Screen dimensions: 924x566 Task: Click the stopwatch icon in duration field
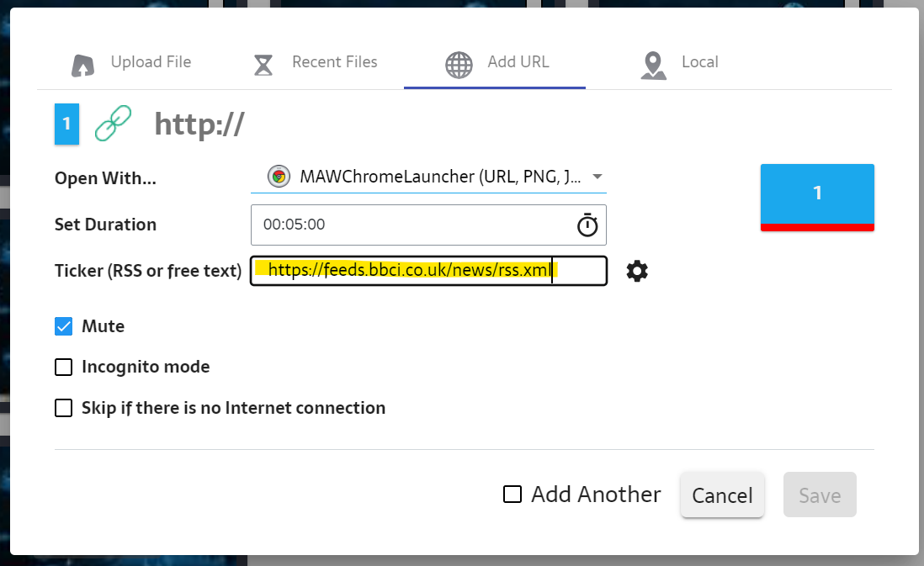coord(587,225)
